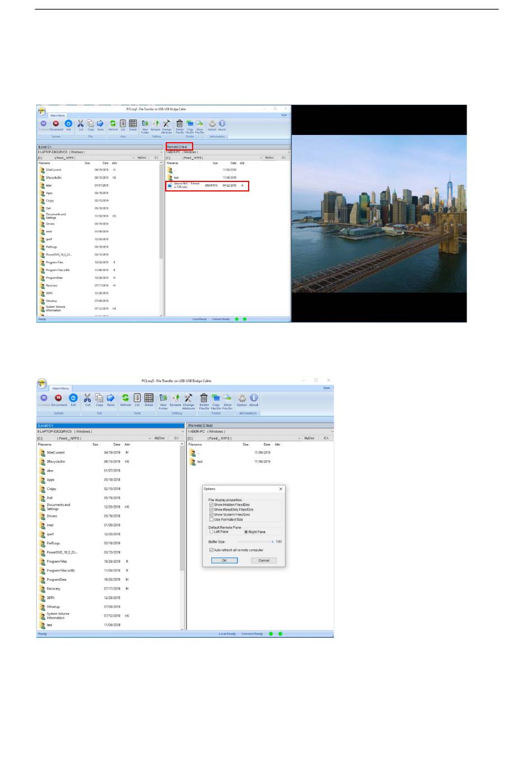
Task: Click New Folder icon in lower window
Action: [x=163, y=398]
